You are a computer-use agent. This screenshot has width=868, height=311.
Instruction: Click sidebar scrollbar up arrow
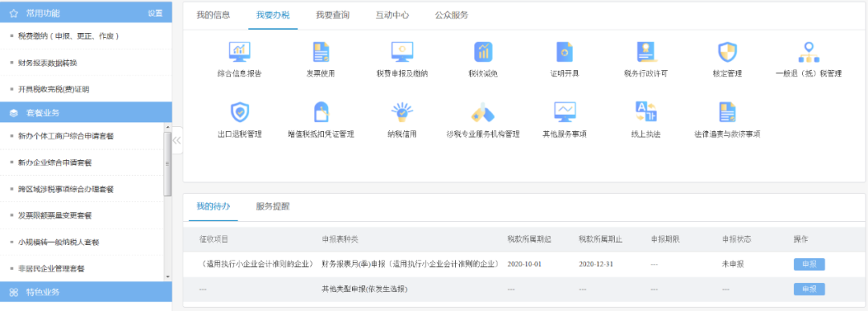168,127
